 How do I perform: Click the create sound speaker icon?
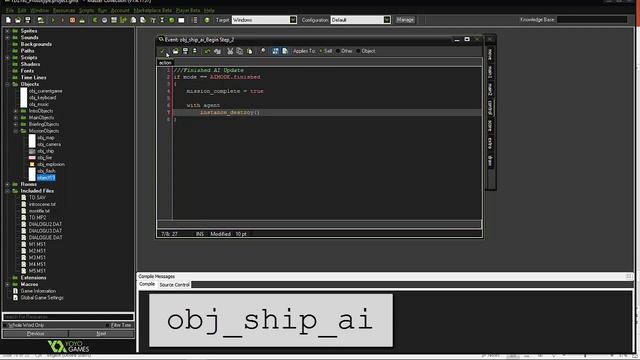tap(104, 20)
